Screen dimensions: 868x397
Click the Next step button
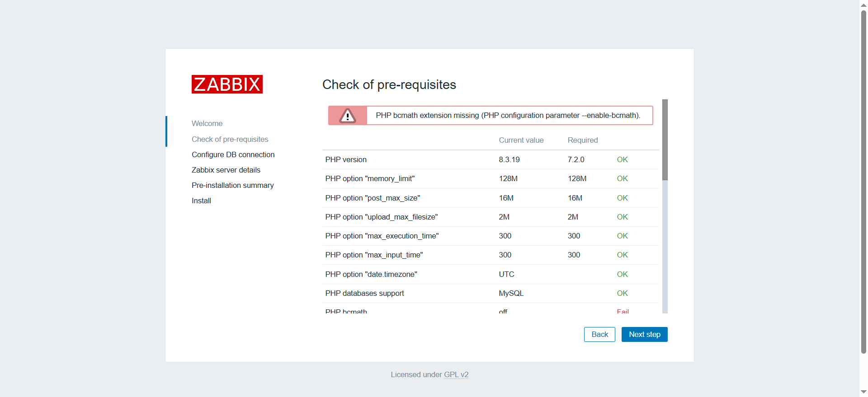tap(644, 335)
